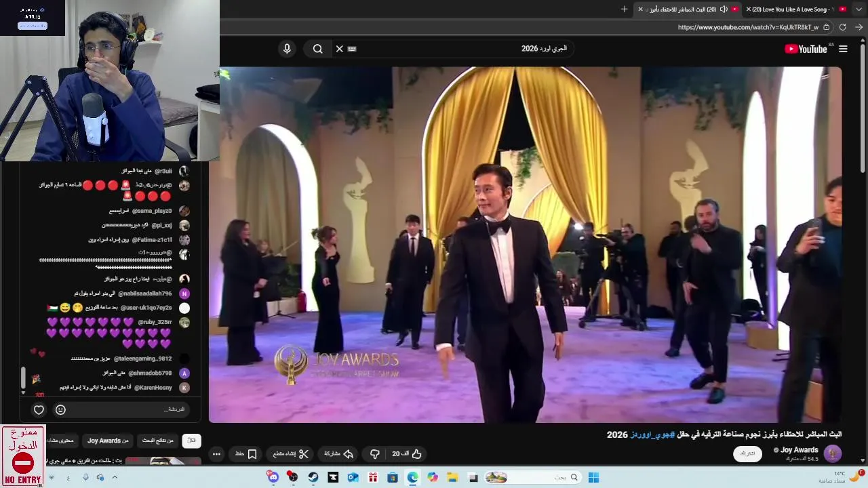
Task: Like the video with thumbs-up button
Action: point(408,453)
